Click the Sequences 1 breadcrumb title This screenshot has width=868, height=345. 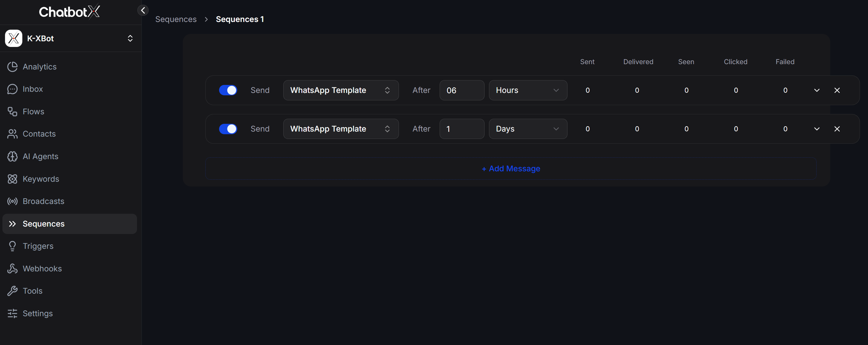click(240, 19)
